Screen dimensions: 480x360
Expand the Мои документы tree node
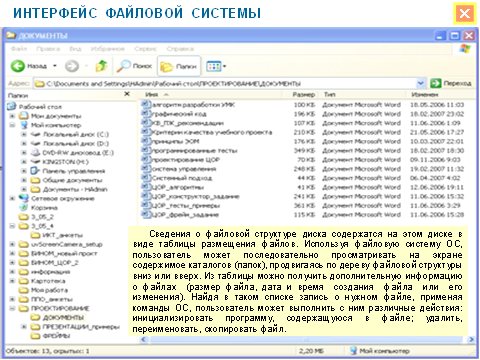[12, 116]
